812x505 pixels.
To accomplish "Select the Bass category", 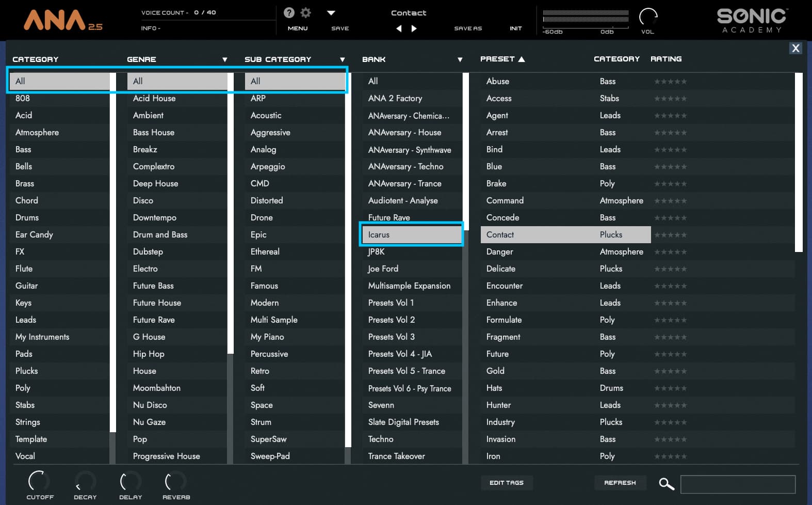I will 59,149.
